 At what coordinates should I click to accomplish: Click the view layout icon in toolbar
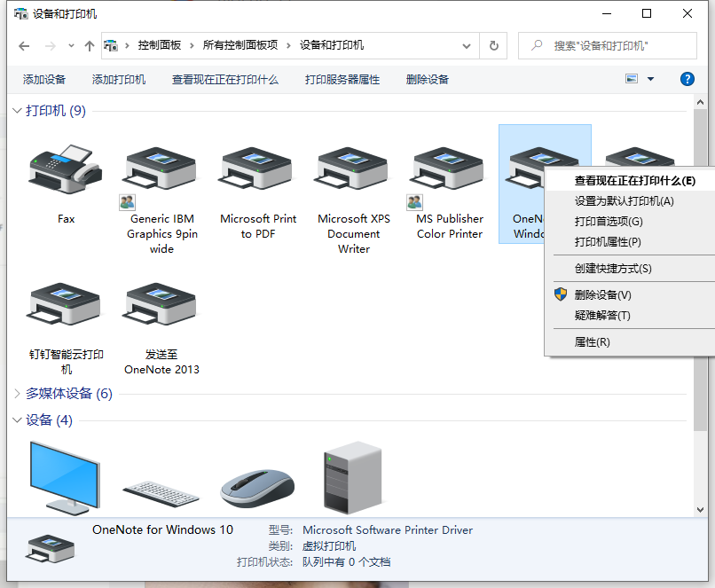632,79
